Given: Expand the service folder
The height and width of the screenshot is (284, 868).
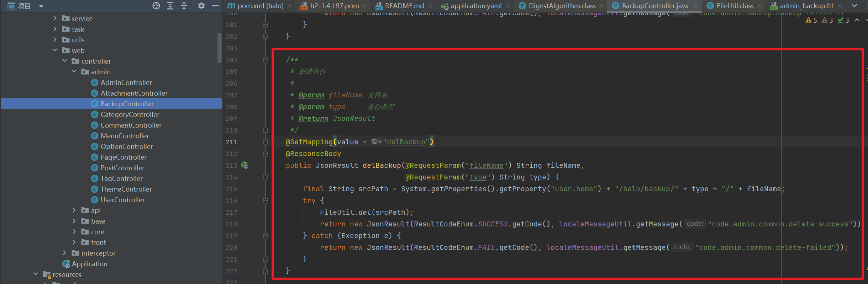Looking at the screenshot, I should tap(55, 18).
